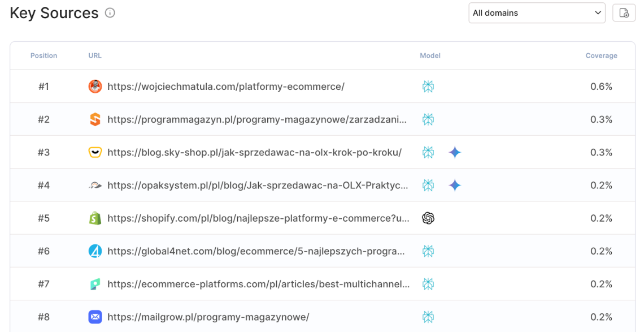The image size is (644, 332).
Task: Click the Shopify favicon next to the shopify.com URL
Action: coord(94,218)
